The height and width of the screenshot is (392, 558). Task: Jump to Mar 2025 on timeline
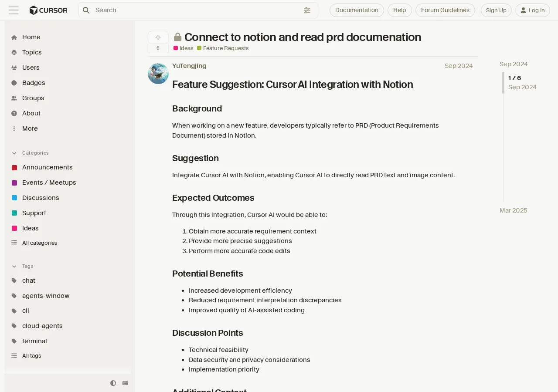click(513, 210)
